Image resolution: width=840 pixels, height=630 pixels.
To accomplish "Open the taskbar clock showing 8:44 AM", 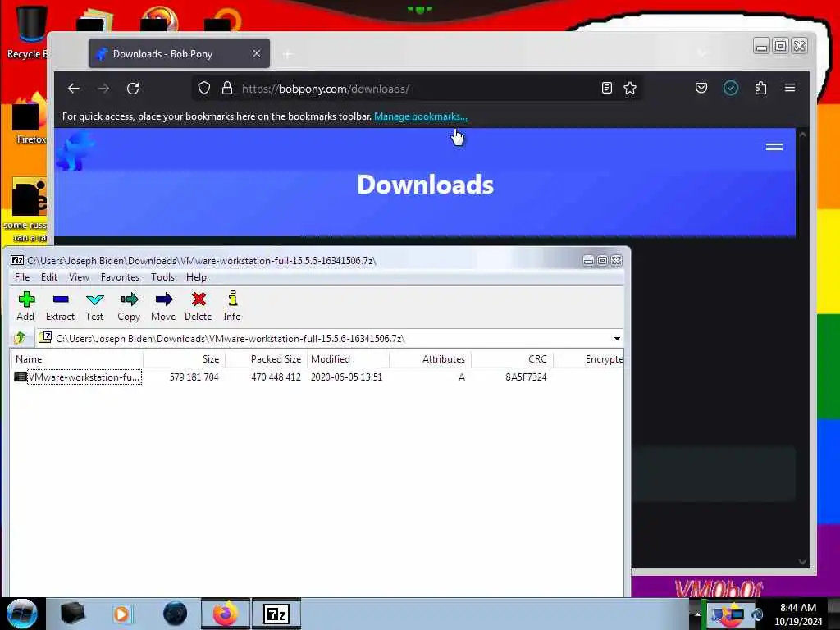I will pos(798,614).
